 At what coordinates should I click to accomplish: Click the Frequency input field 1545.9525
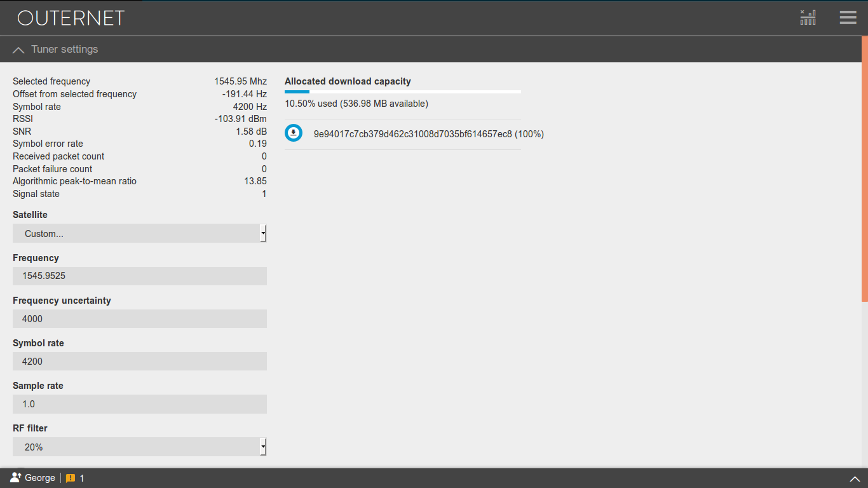(140, 276)
